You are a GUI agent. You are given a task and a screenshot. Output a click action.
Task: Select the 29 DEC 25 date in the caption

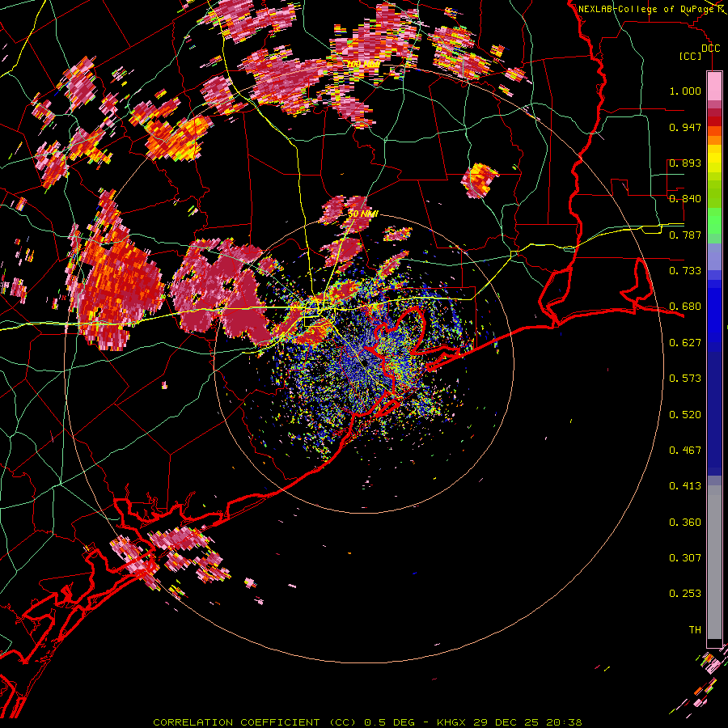coord(506,722)
